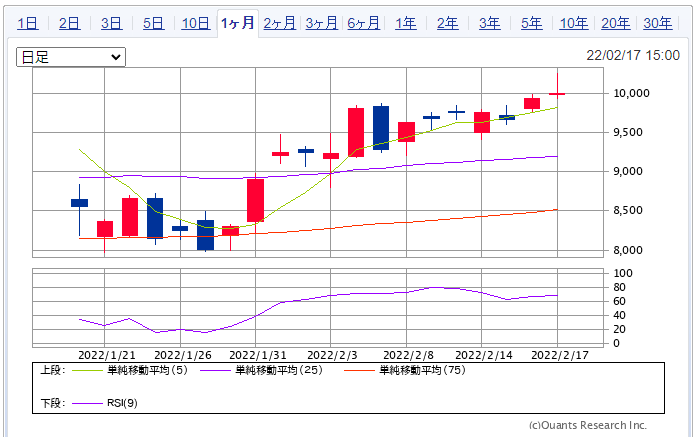Select the 20年 period tab
This screenshot has width=693, height=437.
tap(616, 23)
